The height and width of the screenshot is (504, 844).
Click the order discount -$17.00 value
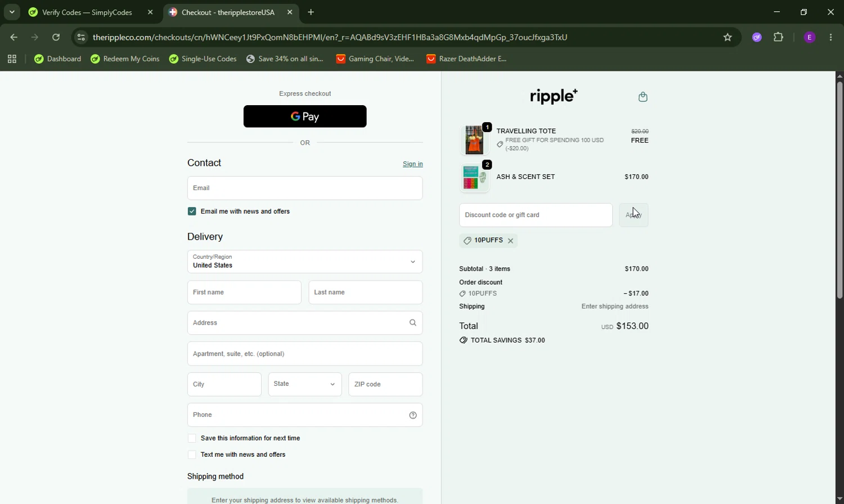pos(636,294)
